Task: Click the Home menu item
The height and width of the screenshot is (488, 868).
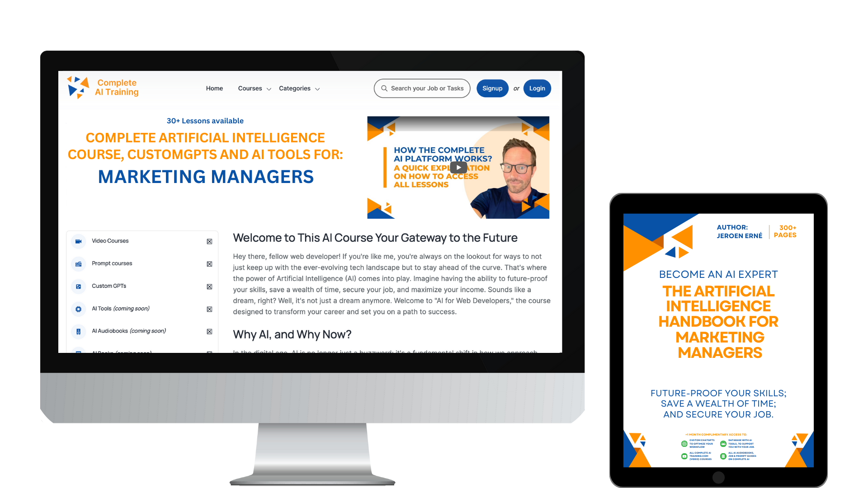Action: [214, 88]
